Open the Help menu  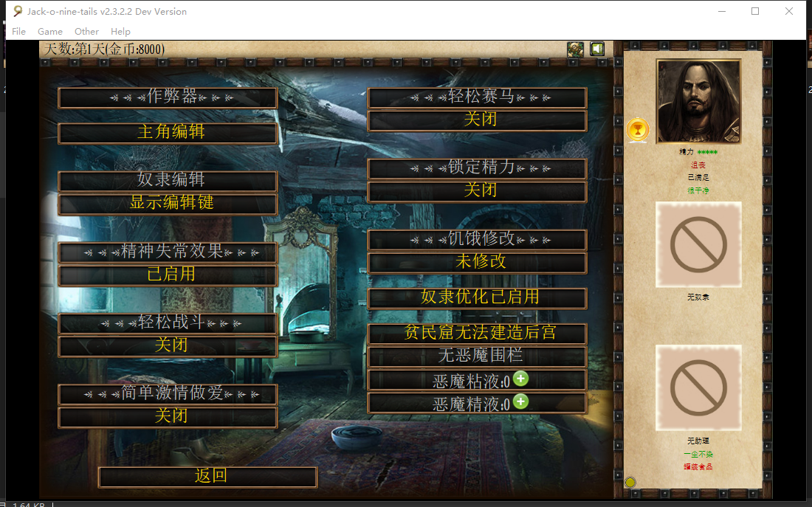[x=120, y=32]
